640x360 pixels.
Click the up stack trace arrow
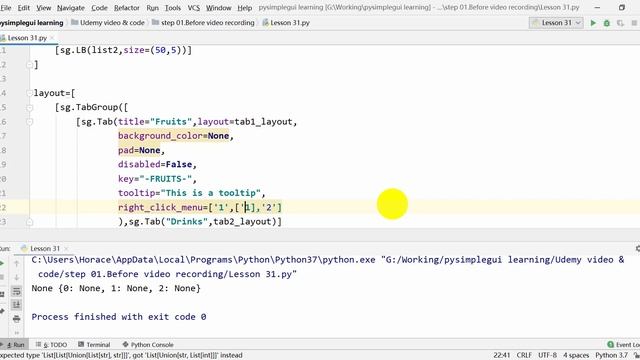[16, 264]
